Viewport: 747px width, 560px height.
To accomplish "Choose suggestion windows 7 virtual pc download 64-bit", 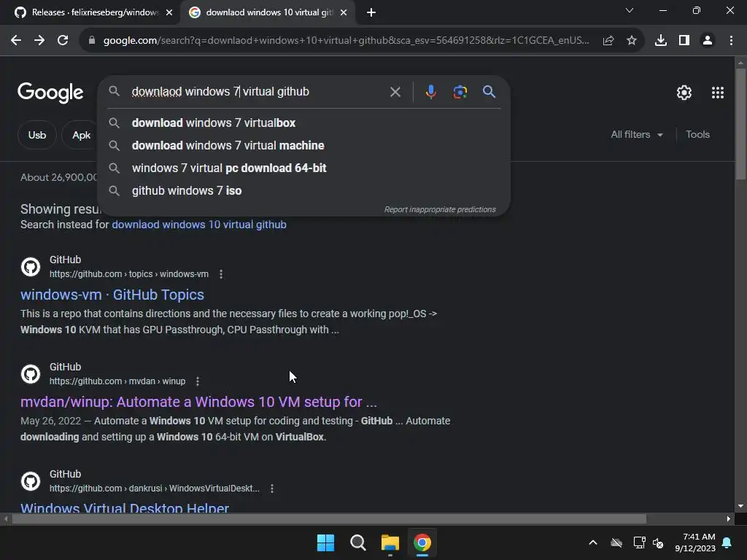I will pos(304,168).
